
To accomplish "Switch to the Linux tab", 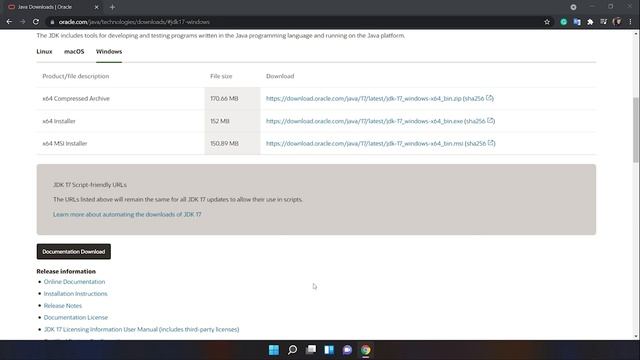I will 44,51.
